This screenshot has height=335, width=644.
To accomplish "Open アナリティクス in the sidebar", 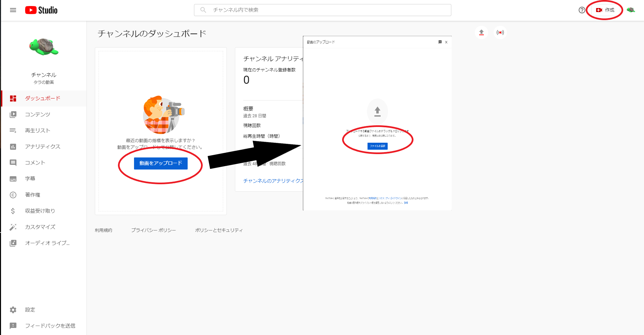I will [x=44, y=147].
